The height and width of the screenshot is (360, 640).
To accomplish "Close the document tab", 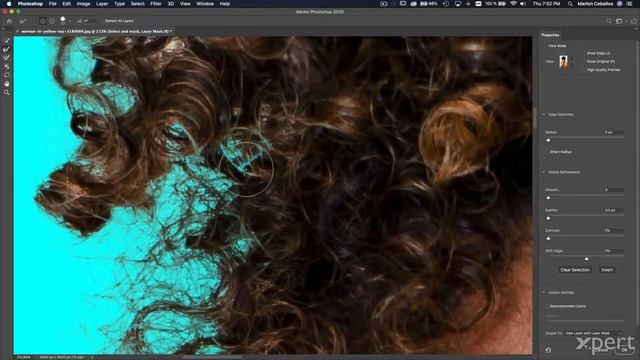I will [x=17, y=31].
